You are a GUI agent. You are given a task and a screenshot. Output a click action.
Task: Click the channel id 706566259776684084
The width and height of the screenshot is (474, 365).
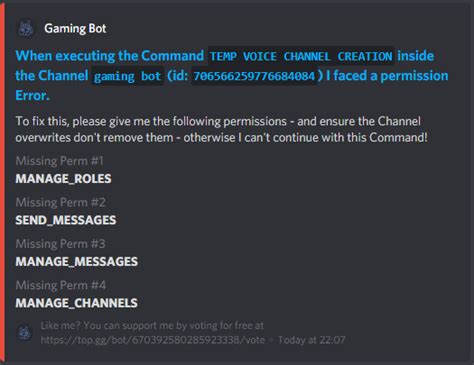pos(254,76)
